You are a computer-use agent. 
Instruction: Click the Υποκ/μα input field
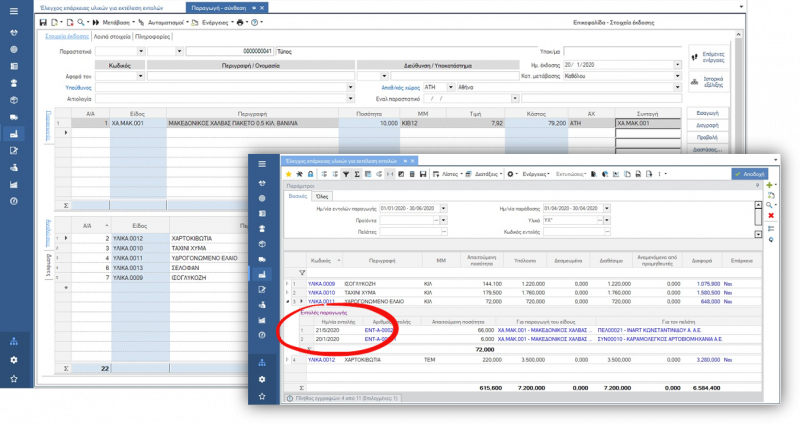(x=622, y=52)
